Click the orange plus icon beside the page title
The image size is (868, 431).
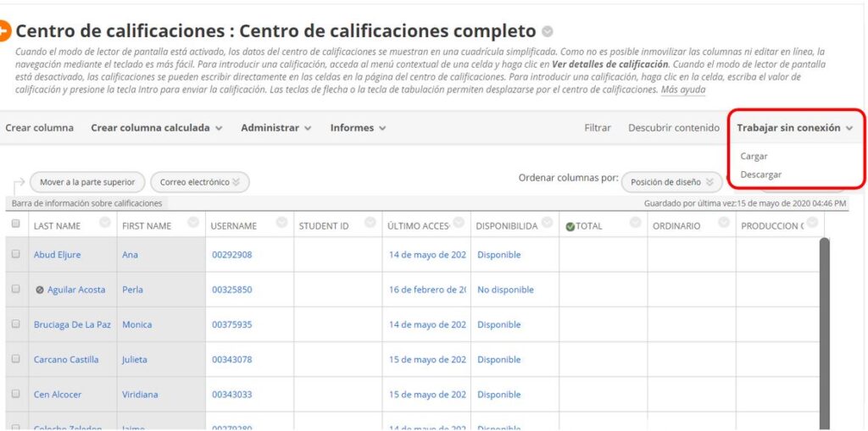4,31
